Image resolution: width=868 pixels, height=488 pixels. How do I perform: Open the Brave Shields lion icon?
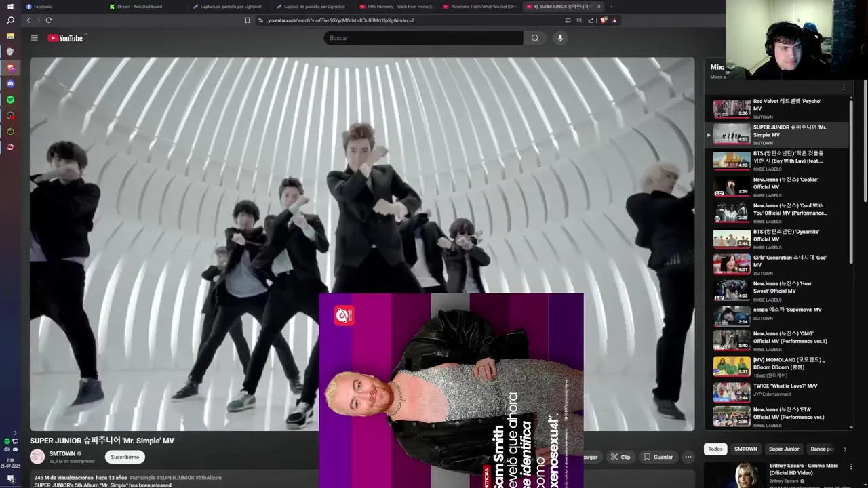tap(604, 20)
